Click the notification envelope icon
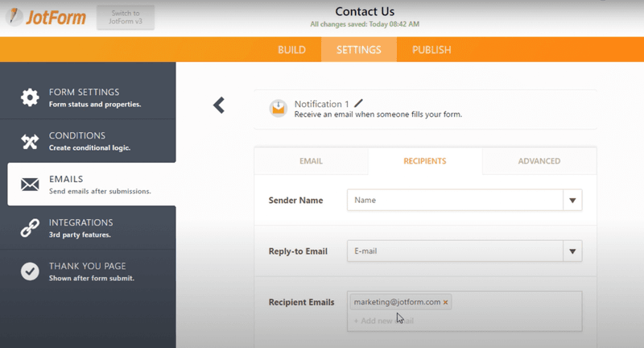This screenshot has width=644, height=348. 278,109
